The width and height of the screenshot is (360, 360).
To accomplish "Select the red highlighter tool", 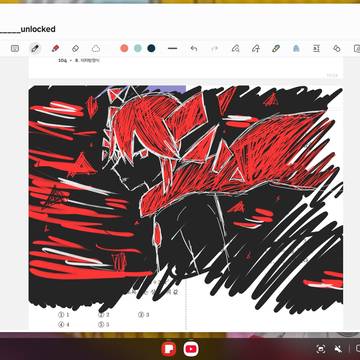I will pos(55,49).
